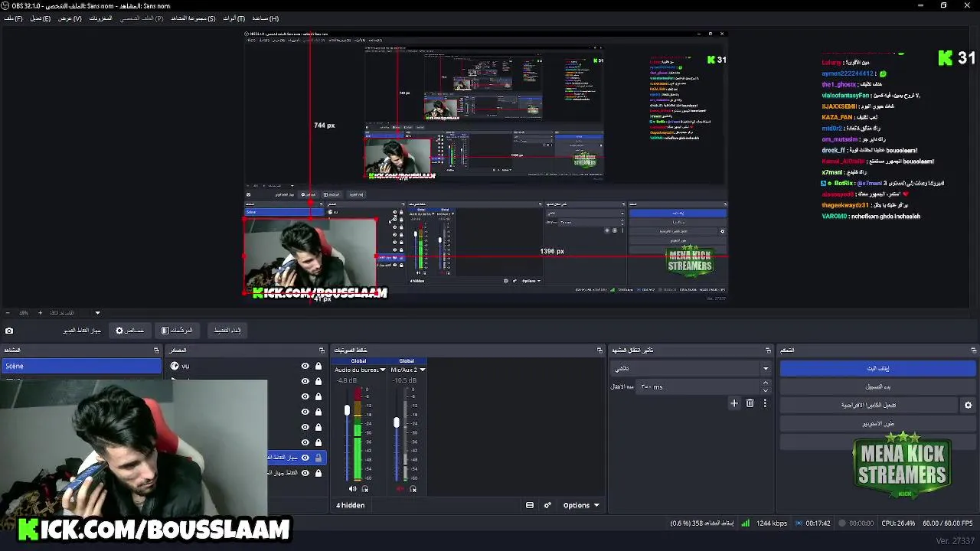Select the Scène scene entry

tap(81, 366)
